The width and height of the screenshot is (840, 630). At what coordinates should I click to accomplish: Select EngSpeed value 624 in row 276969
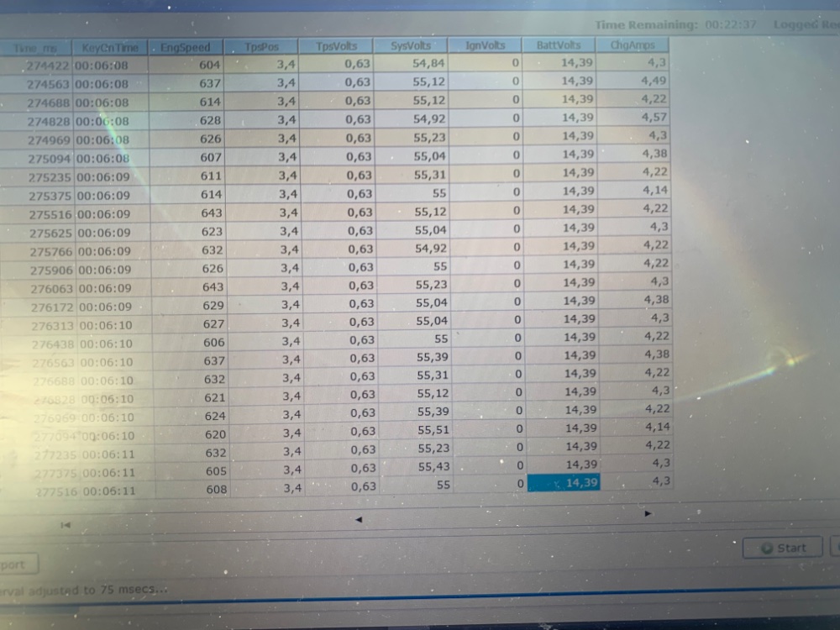coord(192,416)
